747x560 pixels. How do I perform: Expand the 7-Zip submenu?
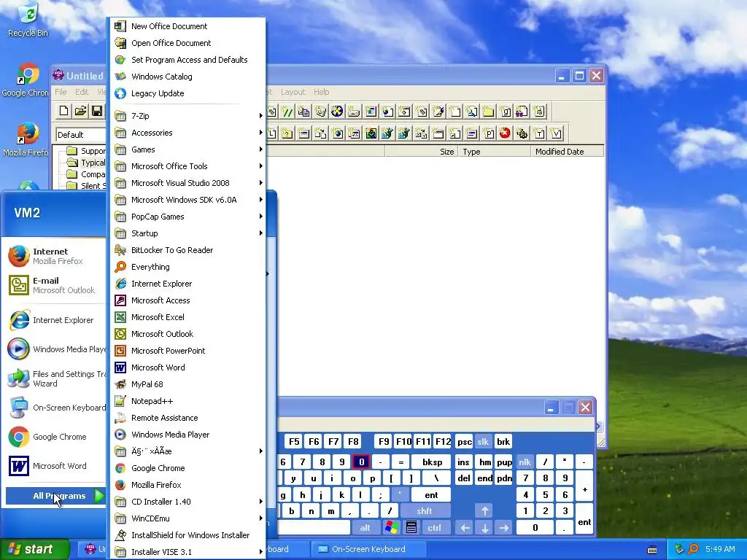(x=187, y=116)
